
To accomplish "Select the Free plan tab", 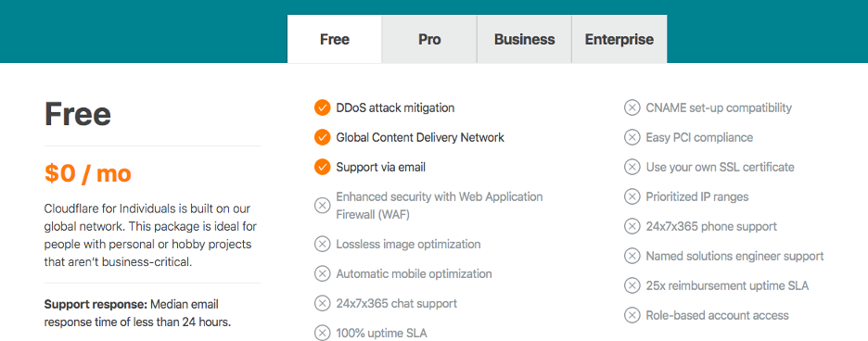I will click(335, 39).
